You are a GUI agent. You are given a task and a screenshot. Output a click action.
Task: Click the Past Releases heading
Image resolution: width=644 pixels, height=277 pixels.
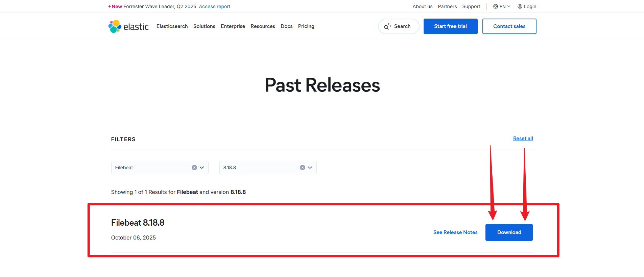click(x=322, y=85)
